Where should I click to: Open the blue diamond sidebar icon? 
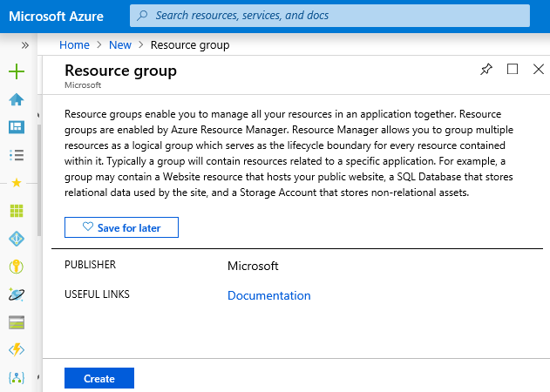17,239
